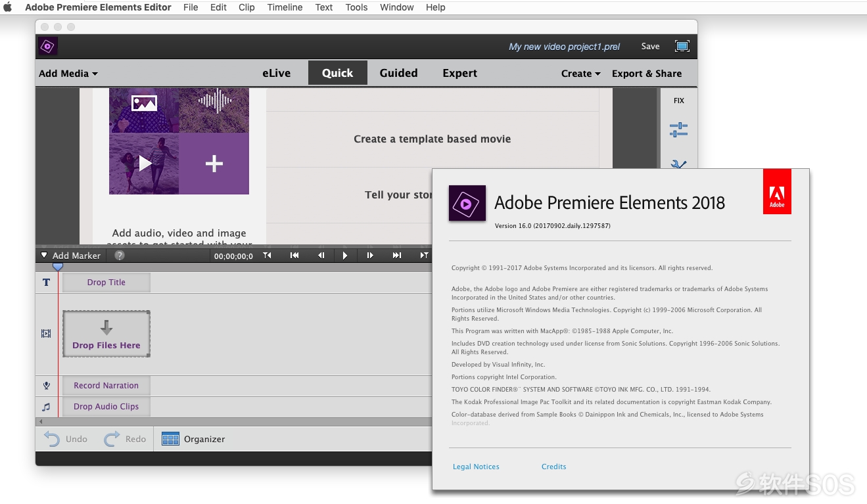Click the Add Marker label
The height and width of the screenshot is (504, 867).
pos(76,256)
